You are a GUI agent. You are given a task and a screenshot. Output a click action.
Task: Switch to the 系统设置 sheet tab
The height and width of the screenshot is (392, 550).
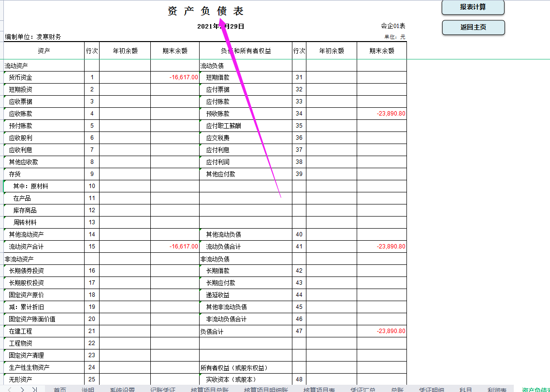(122, 389)
